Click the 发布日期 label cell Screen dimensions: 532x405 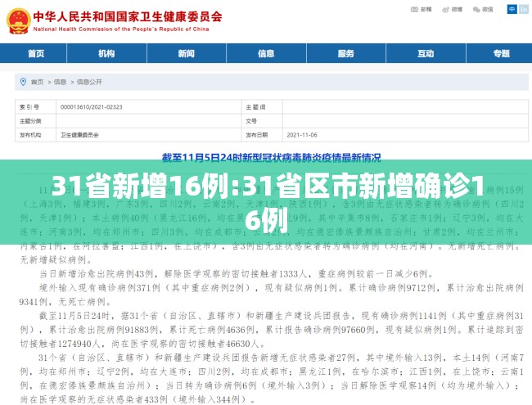[x=262, y=135]
